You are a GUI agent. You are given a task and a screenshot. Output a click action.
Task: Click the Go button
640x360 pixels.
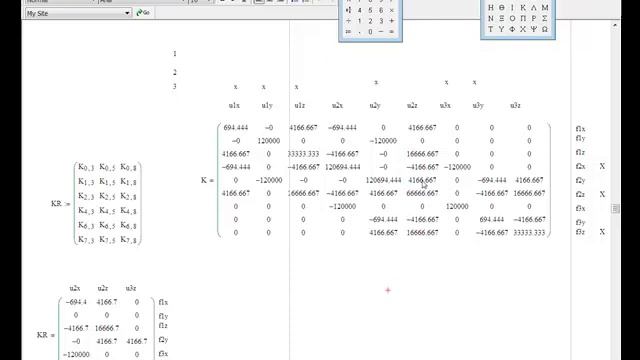(x=143, y=13)
